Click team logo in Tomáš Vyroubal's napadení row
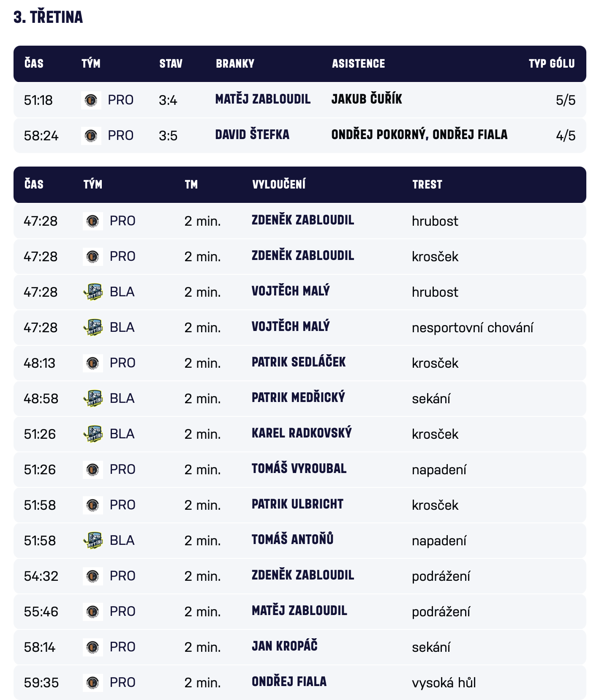This screenshot has height=700, width=599. pos(93,470)
